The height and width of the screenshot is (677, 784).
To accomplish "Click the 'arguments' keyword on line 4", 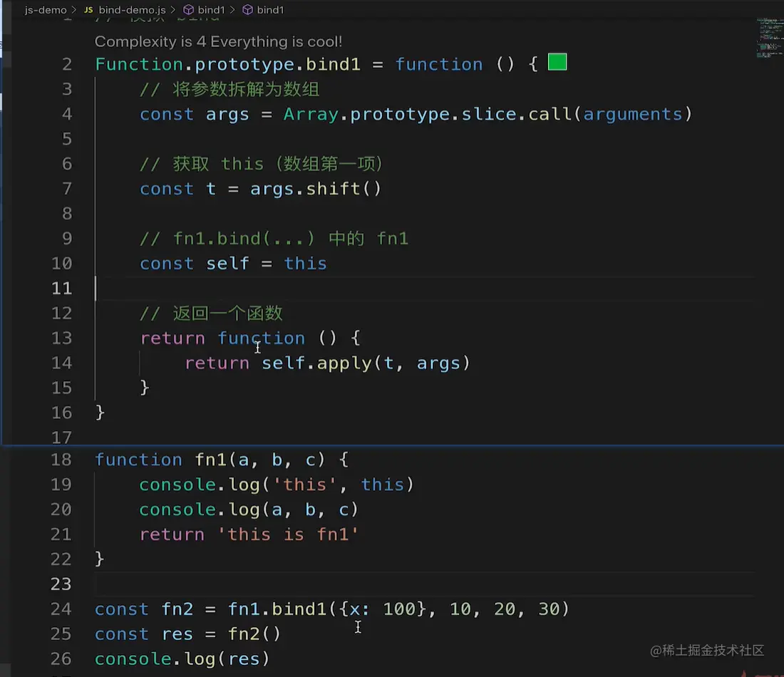I will [632, 115].
